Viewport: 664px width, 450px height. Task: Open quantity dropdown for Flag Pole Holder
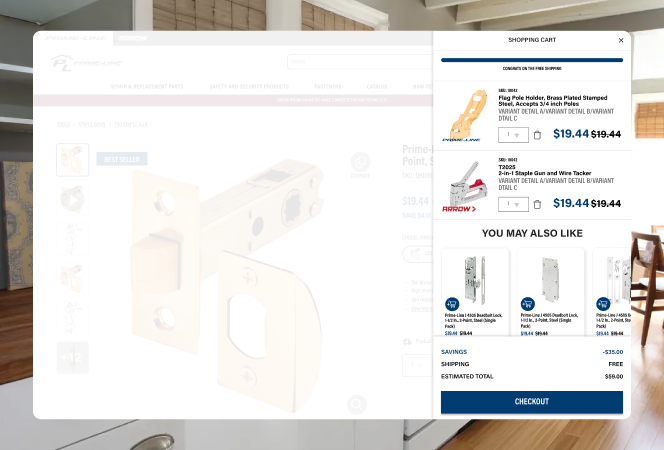[x=513, y=135]
